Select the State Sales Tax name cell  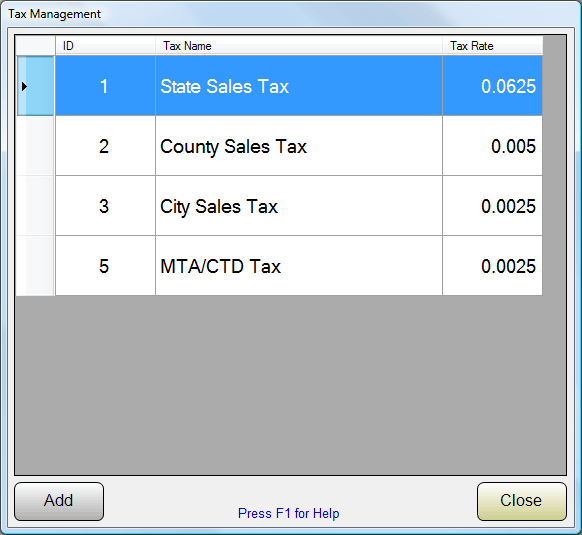click(x=299, y=86)
